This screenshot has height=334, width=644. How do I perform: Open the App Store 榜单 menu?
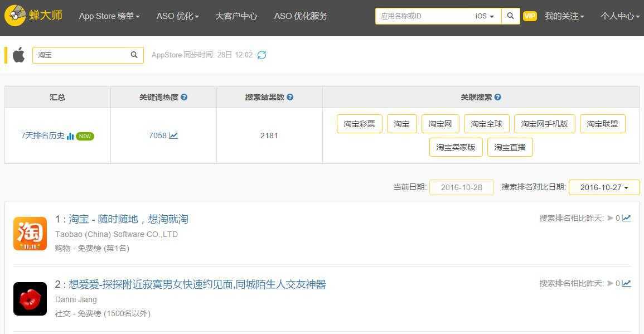(x=109, y=16)
